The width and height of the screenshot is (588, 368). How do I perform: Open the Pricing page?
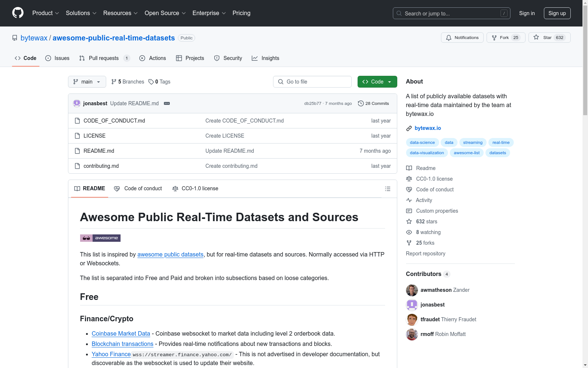(x=241, y=13)
